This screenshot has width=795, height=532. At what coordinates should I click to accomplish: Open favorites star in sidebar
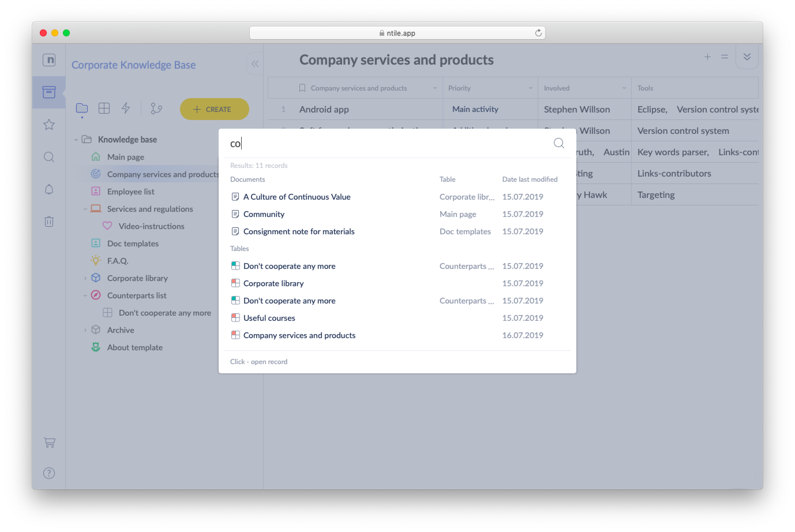[x=49, y=125]
